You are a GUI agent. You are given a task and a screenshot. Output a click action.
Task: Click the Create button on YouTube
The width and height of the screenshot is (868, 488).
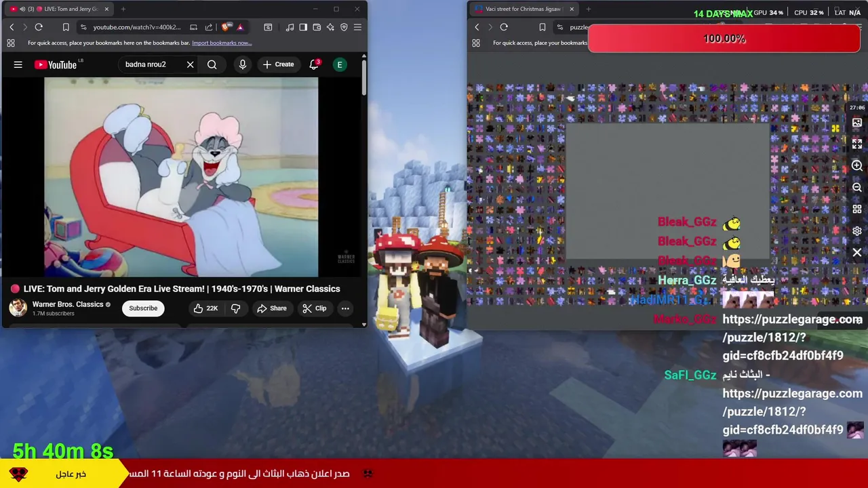278,64
